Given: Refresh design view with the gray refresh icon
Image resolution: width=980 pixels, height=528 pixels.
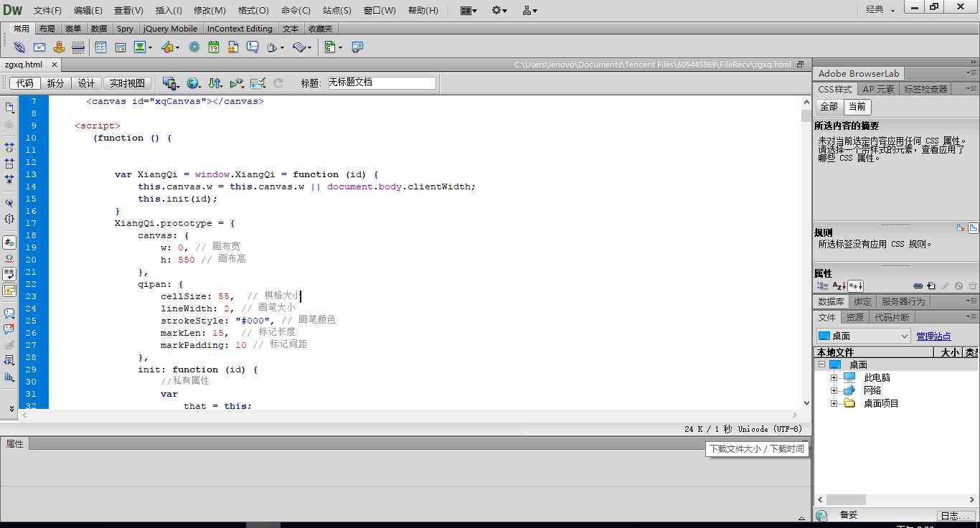Looking at the screenshot, I should 278,83.
